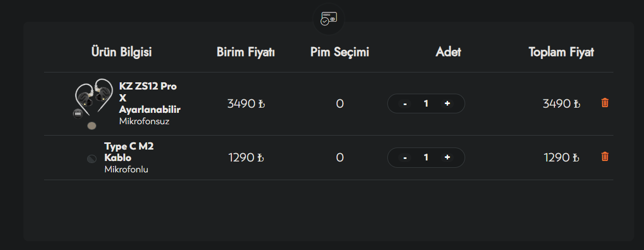644x250 pixels.
Task: Click the Birim Fiyatı column header
Action: [245, 52]
